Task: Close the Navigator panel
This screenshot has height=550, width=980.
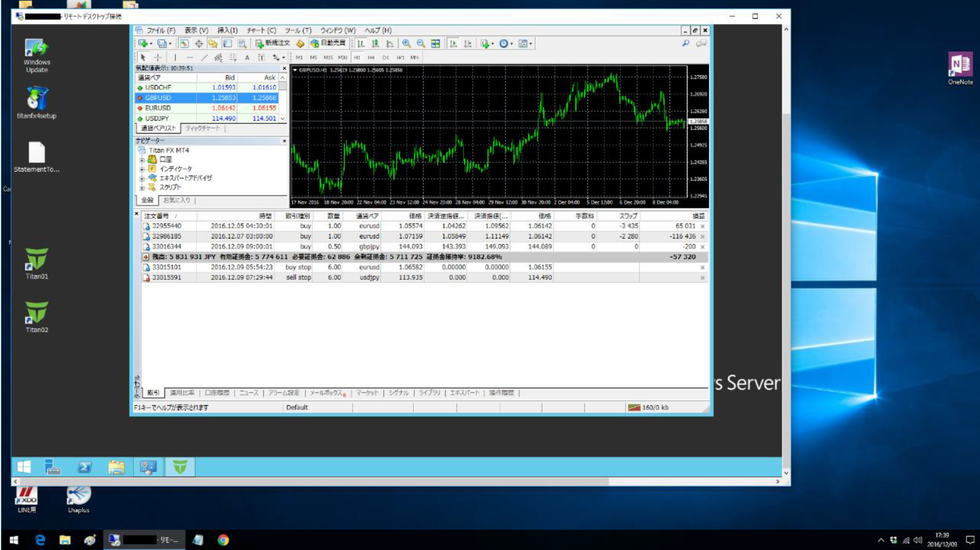Action: click(x=285, y=141)
